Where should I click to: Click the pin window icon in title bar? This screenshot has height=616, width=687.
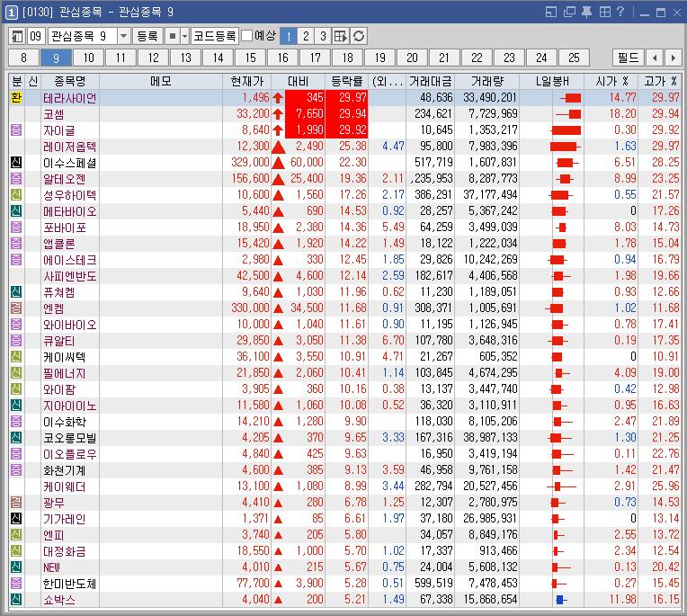point(586,12)
